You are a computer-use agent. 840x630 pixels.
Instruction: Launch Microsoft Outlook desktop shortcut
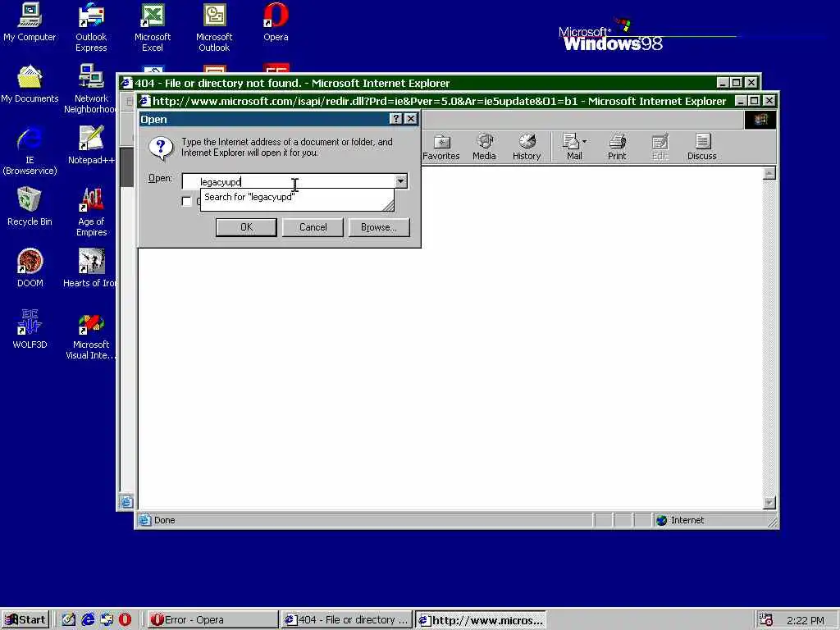click(214, 27)
